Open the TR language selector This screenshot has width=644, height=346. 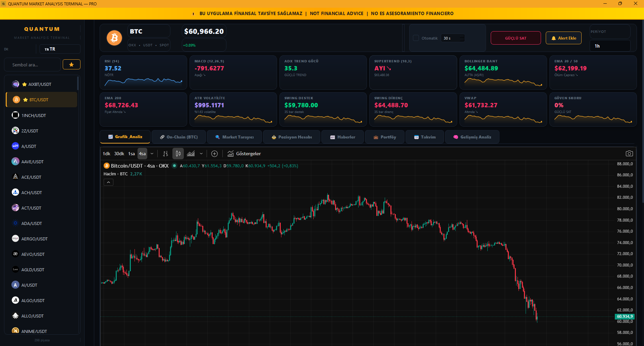(60, 49)
